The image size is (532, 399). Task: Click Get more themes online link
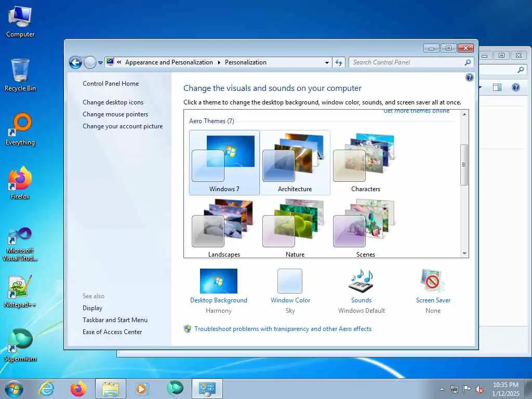point(416,111)
